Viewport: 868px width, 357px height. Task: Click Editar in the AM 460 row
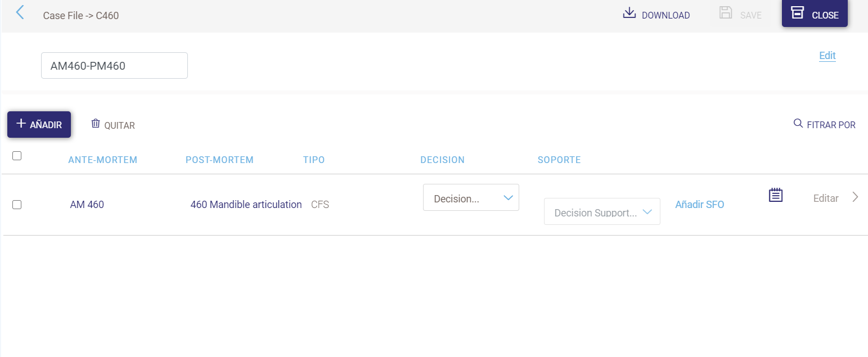pyautogui.click(x=825, y=198)
